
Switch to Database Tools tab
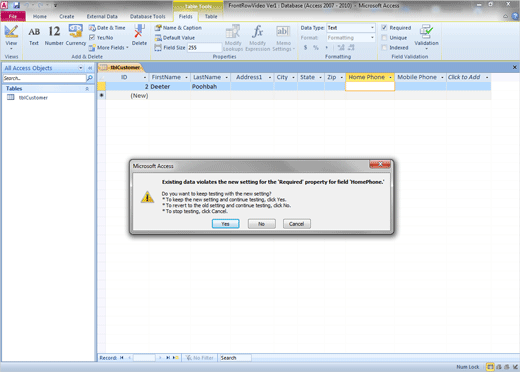(148, 16)
